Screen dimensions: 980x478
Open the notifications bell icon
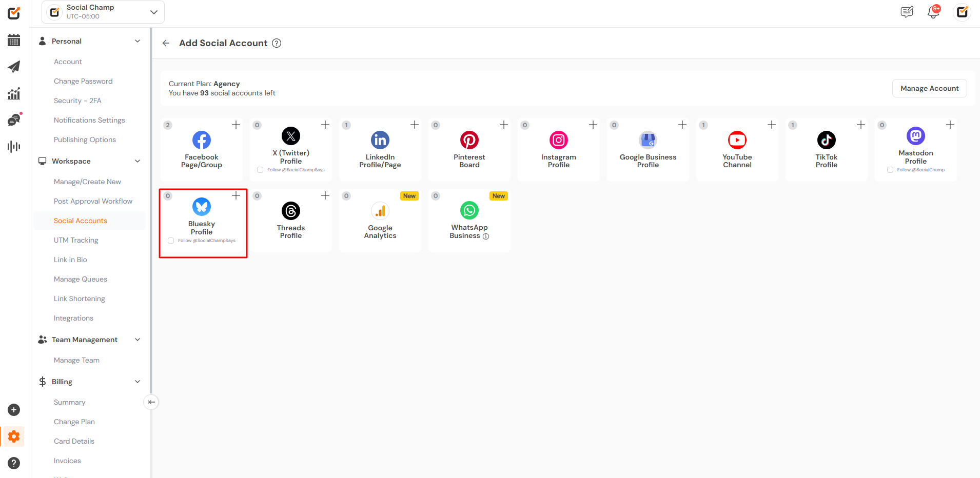click(933, 12)
